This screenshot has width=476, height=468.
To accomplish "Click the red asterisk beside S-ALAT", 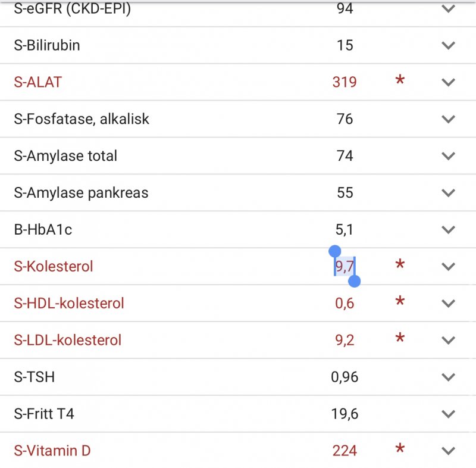I will pos(400,80).
